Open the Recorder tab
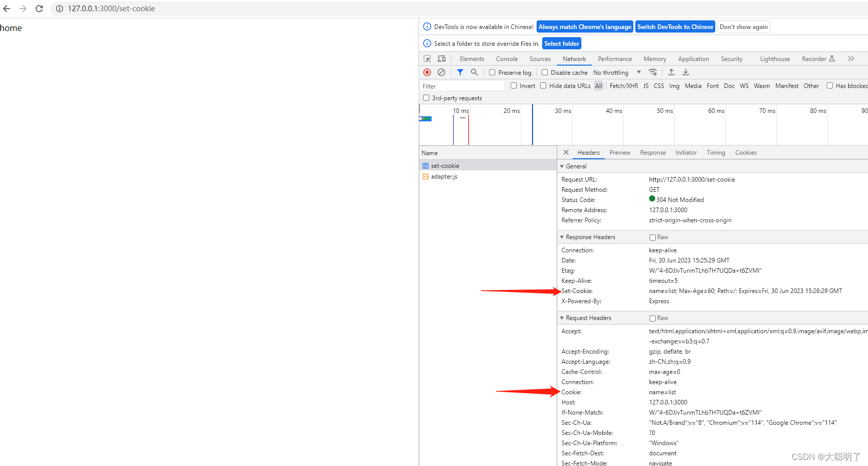868x466 pixels. pyautogui.click(x=818, y=59)
